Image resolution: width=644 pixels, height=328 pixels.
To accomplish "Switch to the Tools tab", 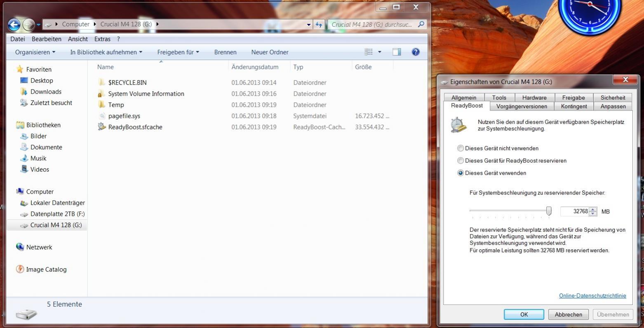I will click(499, 98).
